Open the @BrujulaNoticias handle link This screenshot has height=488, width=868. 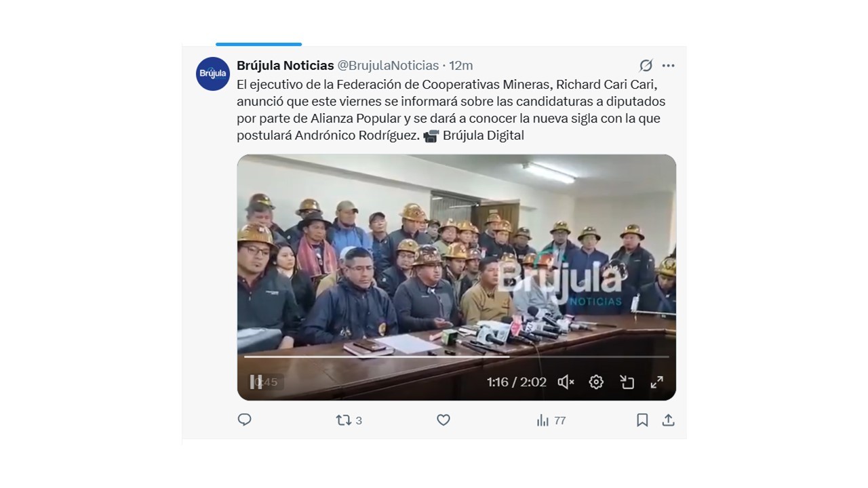389,66
